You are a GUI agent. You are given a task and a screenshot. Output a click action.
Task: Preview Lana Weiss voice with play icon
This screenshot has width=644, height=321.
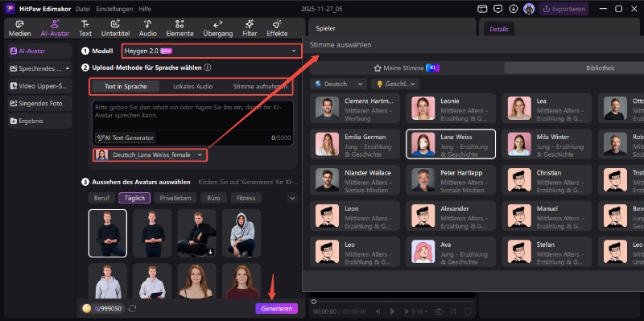pos(423,144)
